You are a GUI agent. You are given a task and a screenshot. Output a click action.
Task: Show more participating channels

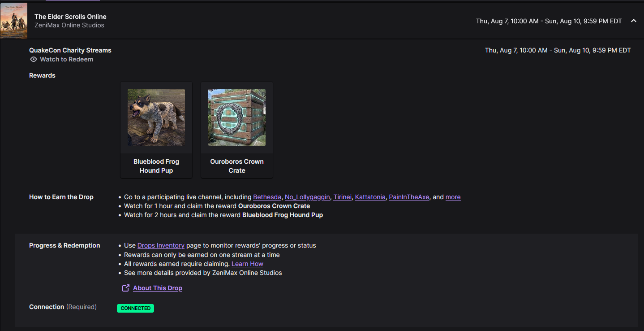pyautogui.click(x=453, y=197)
